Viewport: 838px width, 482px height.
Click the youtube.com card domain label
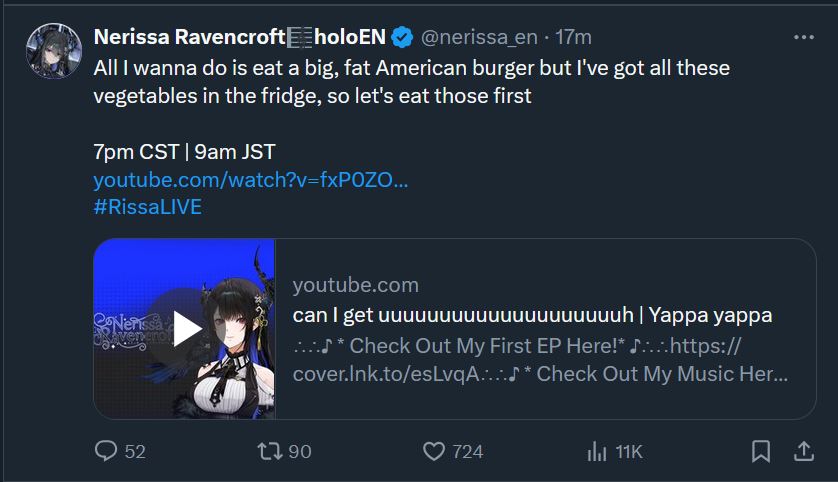click(355, 285)
